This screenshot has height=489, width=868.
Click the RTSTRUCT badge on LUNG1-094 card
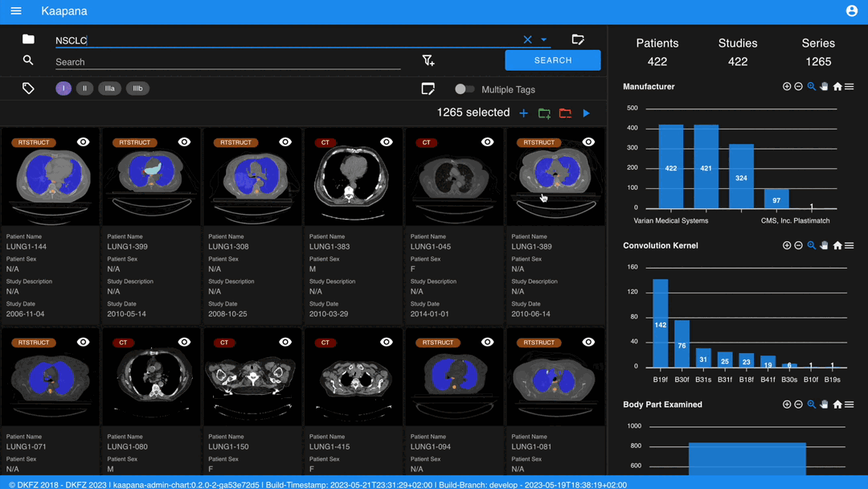(438, 343)
